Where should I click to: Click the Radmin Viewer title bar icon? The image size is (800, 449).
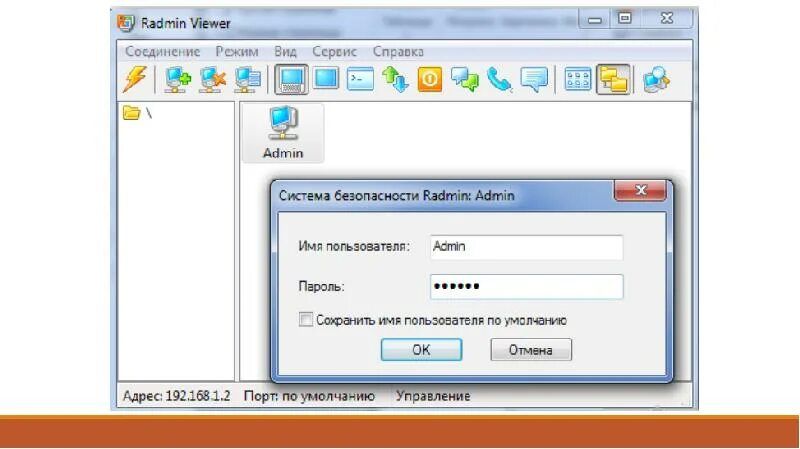click(126, 23)
